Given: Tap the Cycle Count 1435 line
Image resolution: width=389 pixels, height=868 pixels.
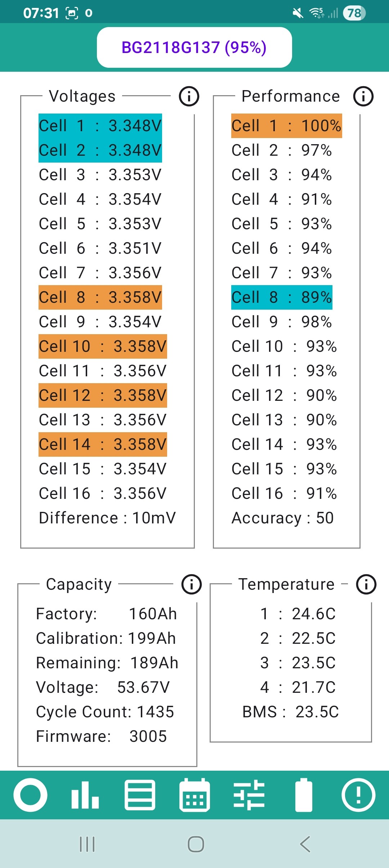Looking at the screenshot, I should pos(105,712).
